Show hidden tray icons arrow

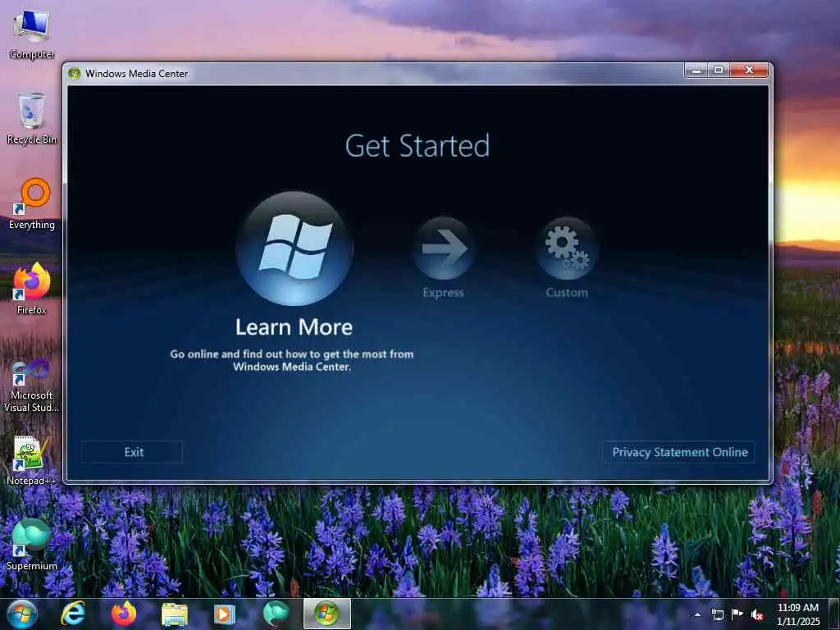[x=697, y=614]
